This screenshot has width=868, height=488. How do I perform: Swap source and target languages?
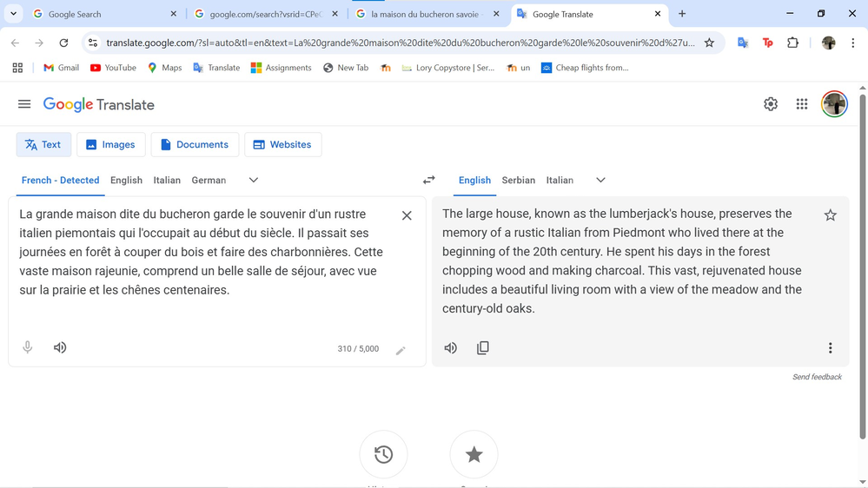coord(428,180)
